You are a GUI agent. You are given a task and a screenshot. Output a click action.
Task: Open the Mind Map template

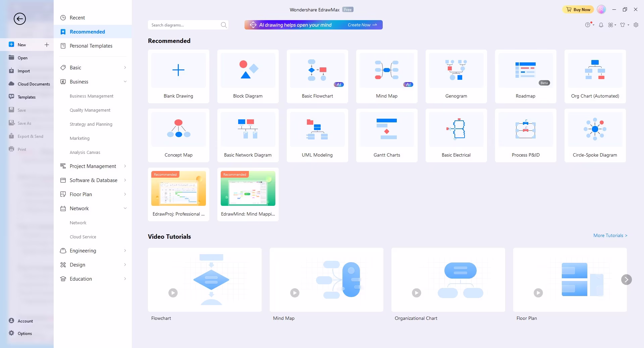coord(387,76)
